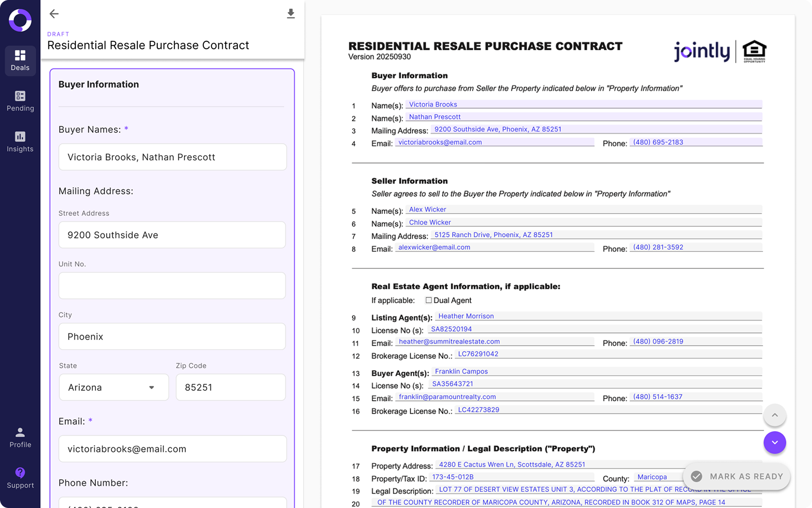The image size is (812, 508).
Task: Click the equal housing opportunity logo
Action: [754, 51]
